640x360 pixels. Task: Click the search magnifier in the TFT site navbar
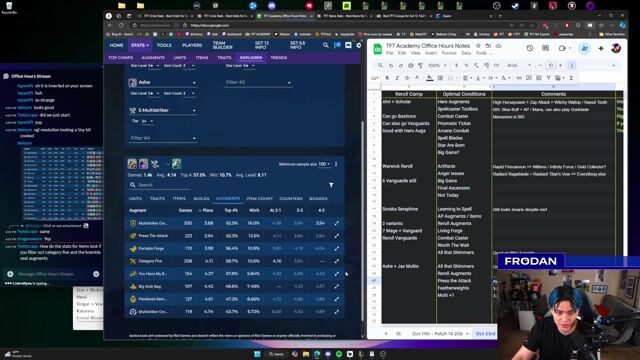pyautogui.click(x=325, y=45)
